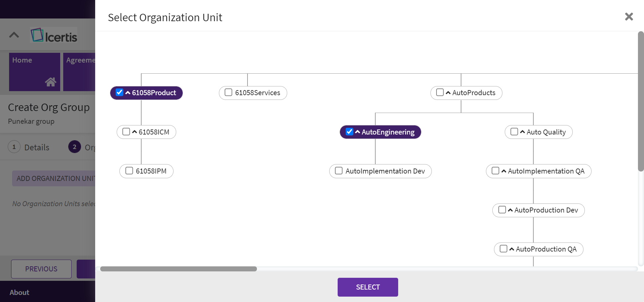Check the 61058Services checkbox
The width and height of the screenshot is (644, 302).
pos(228,92)
